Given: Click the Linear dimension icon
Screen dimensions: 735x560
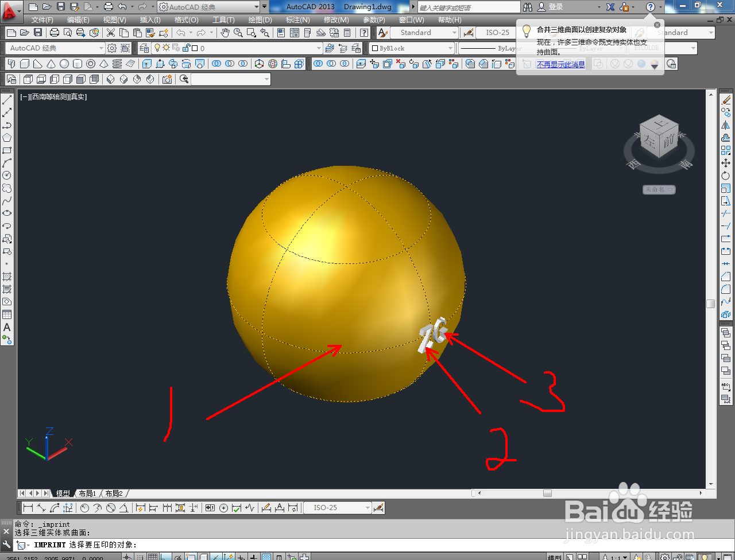Looking at the screenshot, I should coord(28,508).
